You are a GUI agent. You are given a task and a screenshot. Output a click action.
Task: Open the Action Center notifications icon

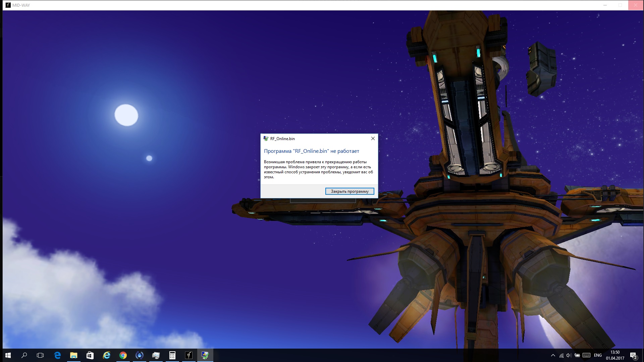(633, 355)
